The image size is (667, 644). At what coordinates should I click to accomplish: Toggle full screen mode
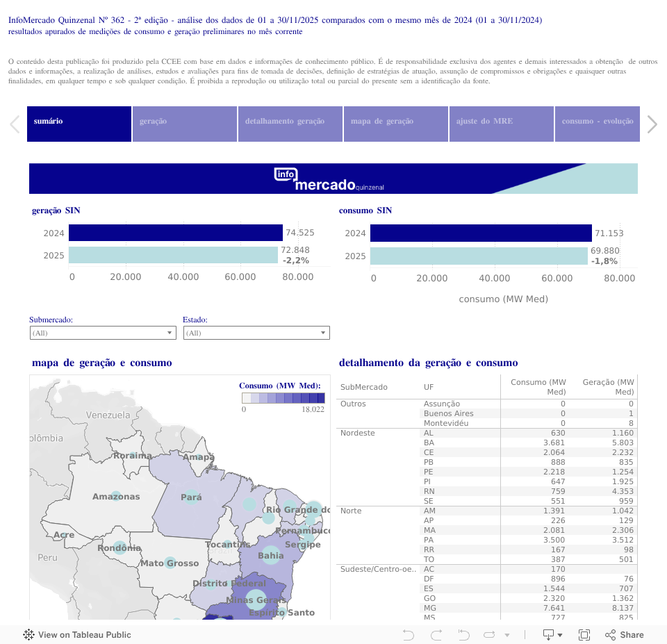(584, 634)
